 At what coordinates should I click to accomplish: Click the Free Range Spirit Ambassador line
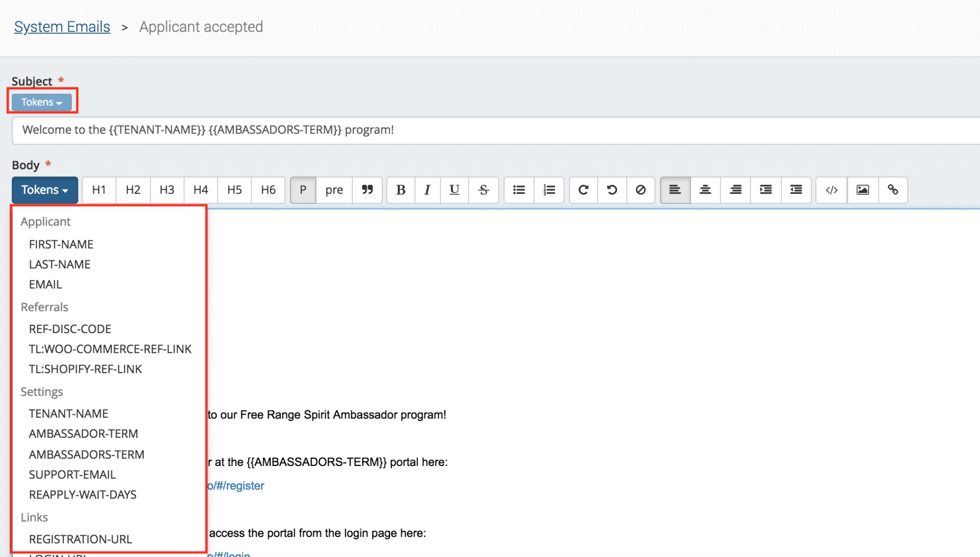327,415
